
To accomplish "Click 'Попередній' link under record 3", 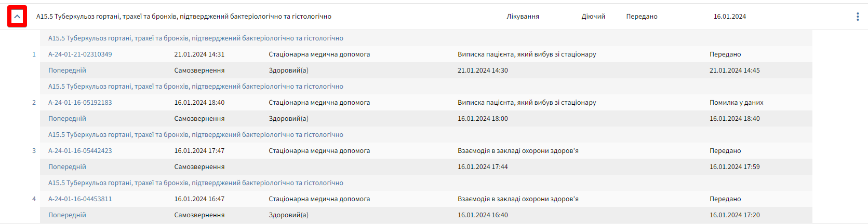I will click(67, 167).
